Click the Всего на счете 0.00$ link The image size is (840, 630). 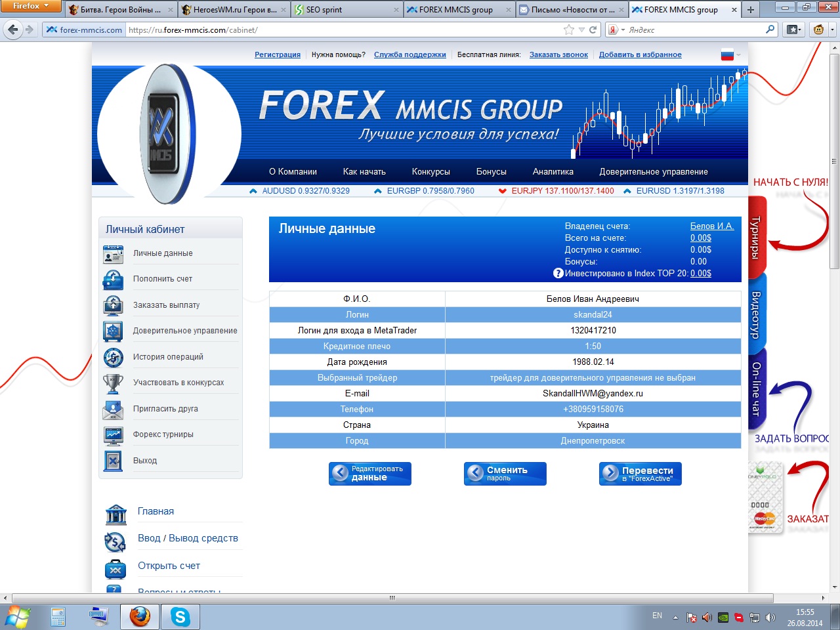701,238
